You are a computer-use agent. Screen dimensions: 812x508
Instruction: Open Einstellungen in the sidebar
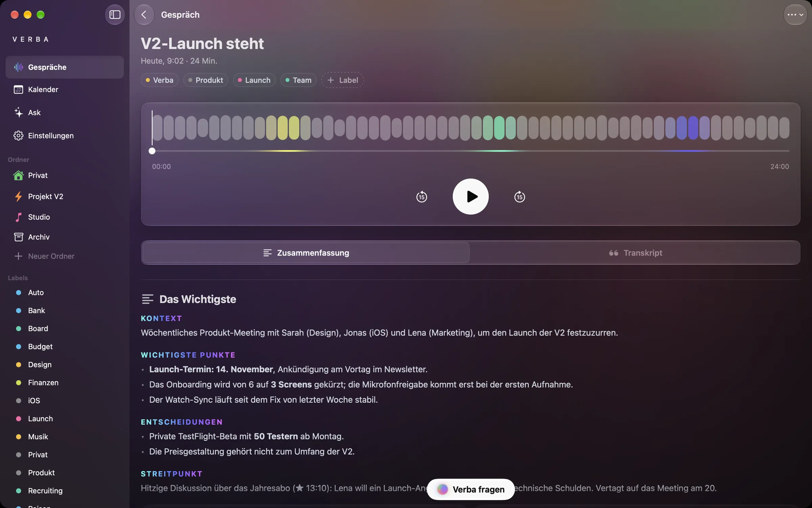(x=65, y=135)
